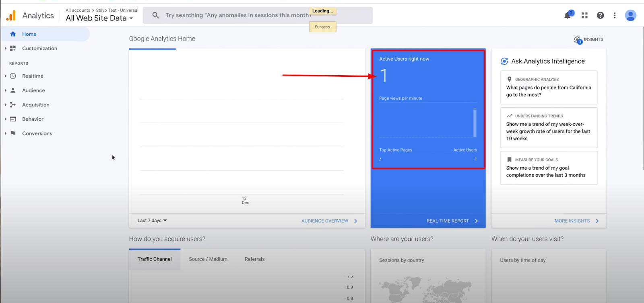Select the Traffic Channel tab
644x303 pixels.
[155, 259]
